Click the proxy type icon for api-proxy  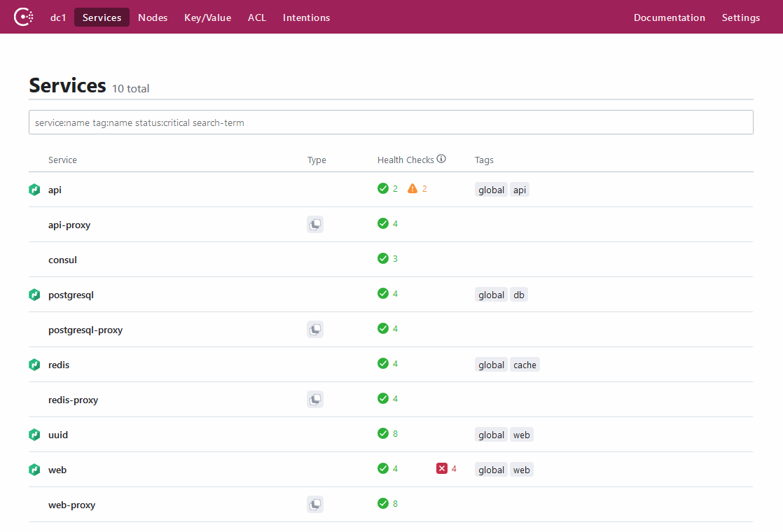315,225
